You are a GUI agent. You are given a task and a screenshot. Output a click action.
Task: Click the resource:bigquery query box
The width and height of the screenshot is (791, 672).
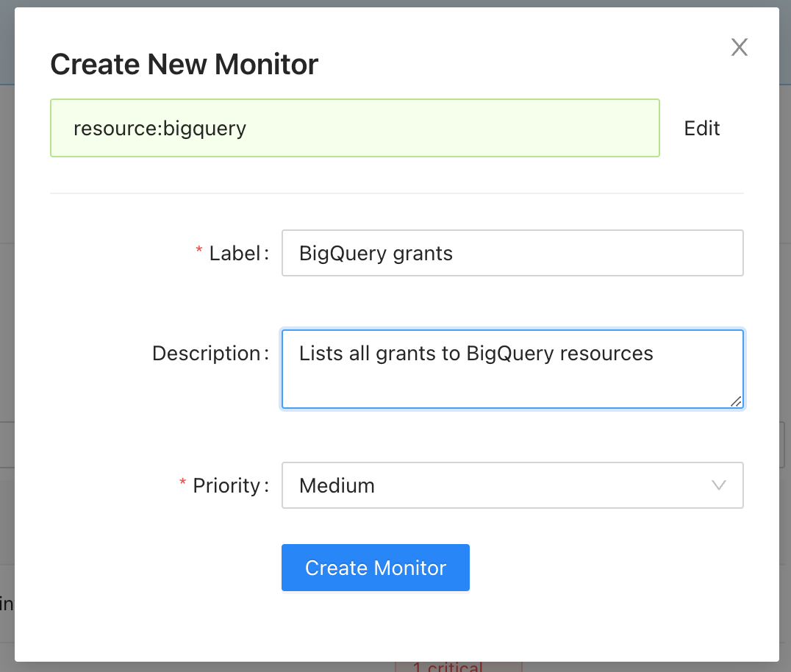click(x=354, y=129)
